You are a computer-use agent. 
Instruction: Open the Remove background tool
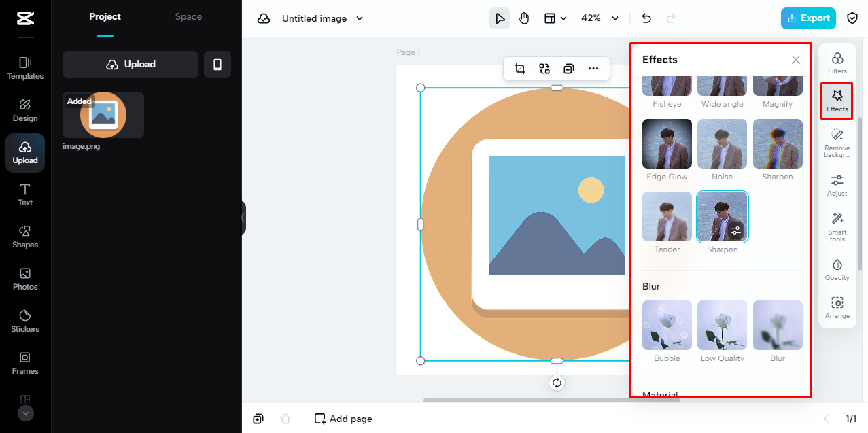tap(837, 143)
